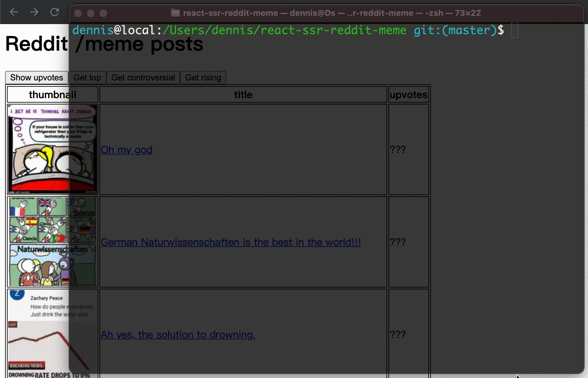The height and width of the screenshot is (378, 588).
Task: Click the folder icon in terminal title bar
Action: pyautogui.click(x=175, y=13)
